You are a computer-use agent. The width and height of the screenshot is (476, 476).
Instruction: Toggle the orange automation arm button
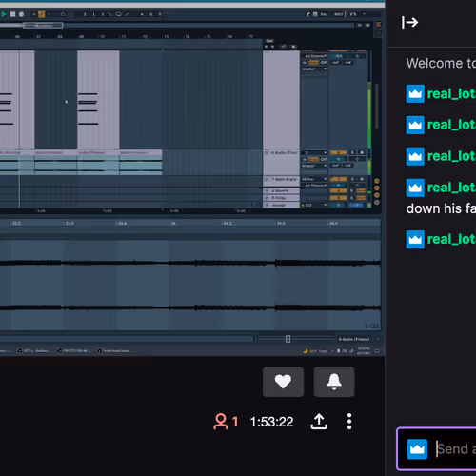coord(42,14)
